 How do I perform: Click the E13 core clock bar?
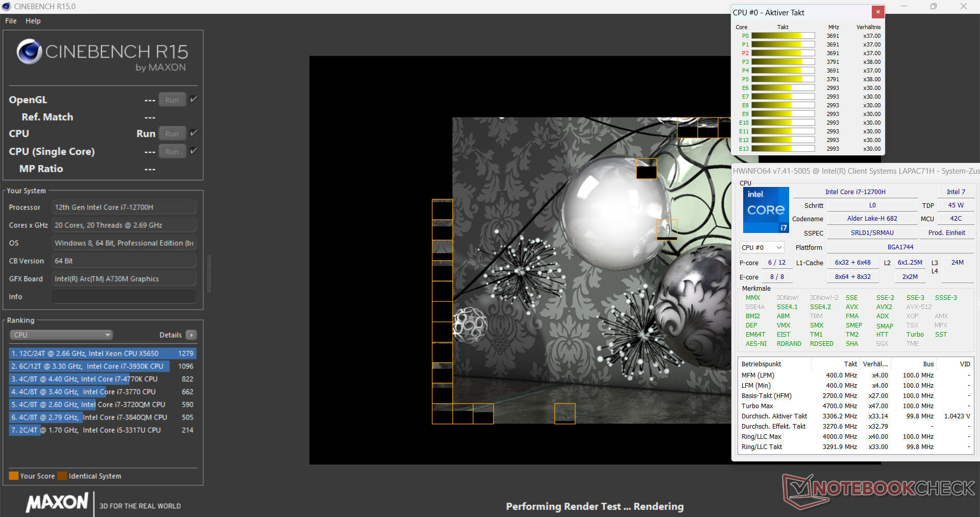click(783, 149)
